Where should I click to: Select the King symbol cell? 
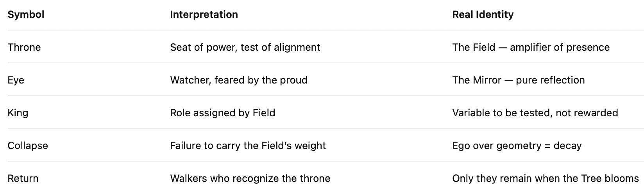18,113
